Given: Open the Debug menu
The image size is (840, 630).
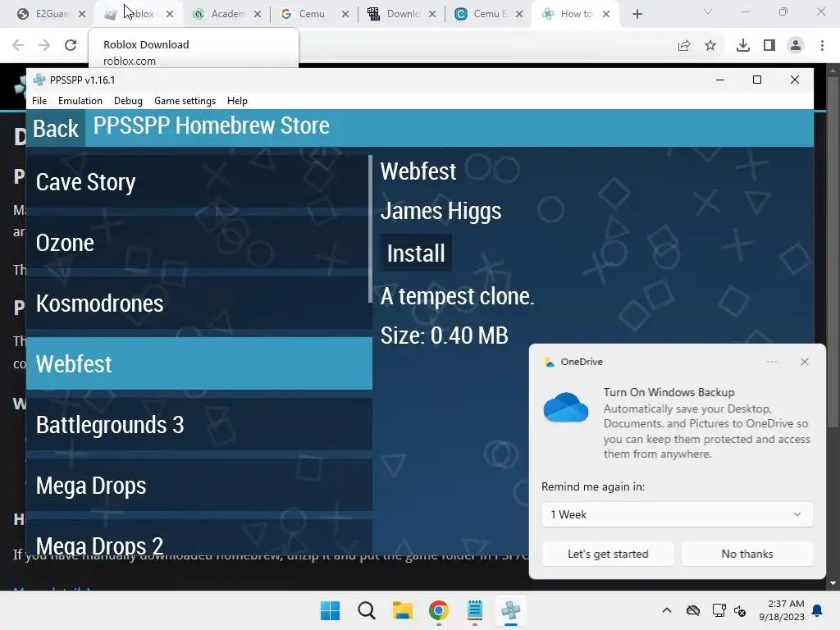Looking at the screenshot, I should 128,101.
